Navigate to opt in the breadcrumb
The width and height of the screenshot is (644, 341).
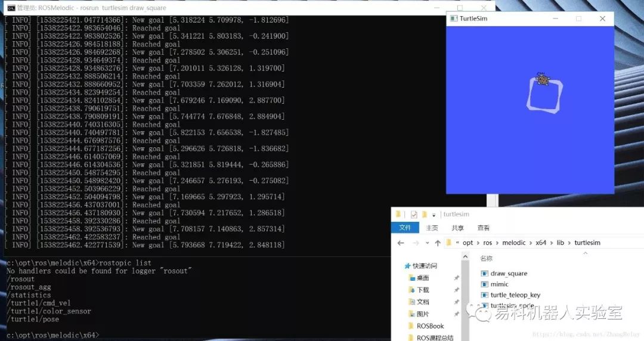pyautogui.click(x=468, y=243)
